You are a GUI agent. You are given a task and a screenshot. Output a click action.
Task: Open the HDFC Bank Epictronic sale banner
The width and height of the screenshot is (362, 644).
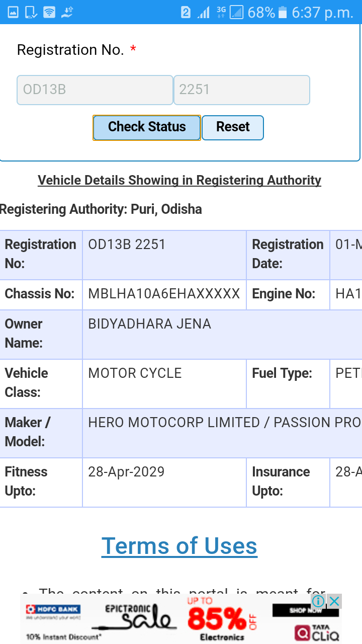(x=181, y=619)
